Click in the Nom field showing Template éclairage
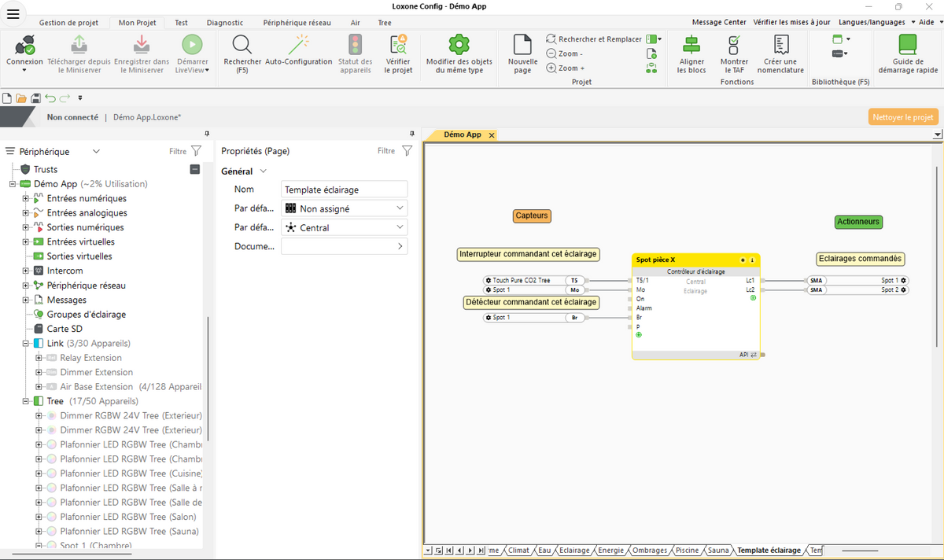 pyautogui.click(x=344, y=189)
